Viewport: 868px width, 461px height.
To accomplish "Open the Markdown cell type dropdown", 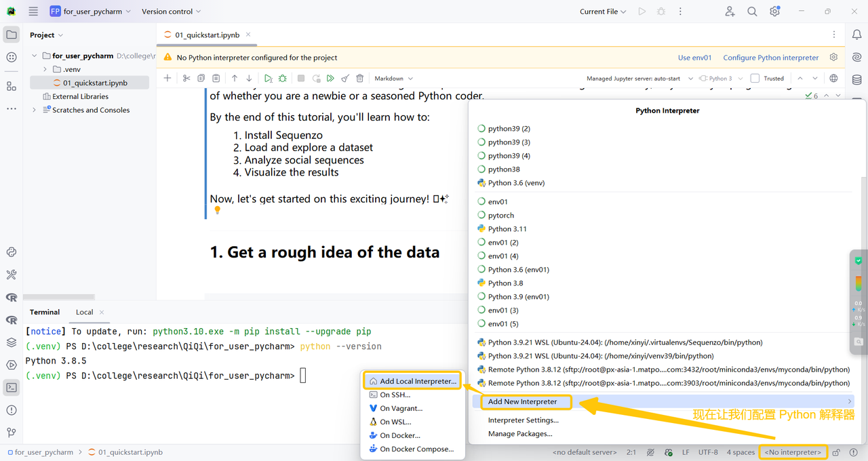I will tap(393, 79).
